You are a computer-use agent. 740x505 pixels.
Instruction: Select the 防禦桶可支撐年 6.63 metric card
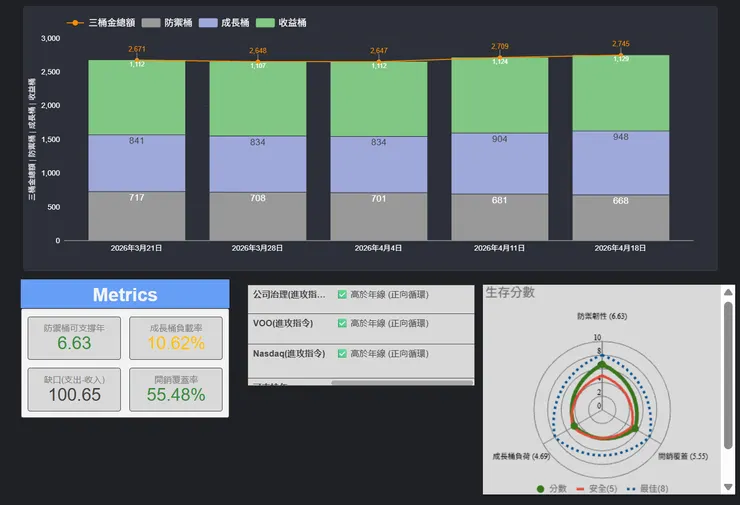pyautogui.click(x=74, y=338)
